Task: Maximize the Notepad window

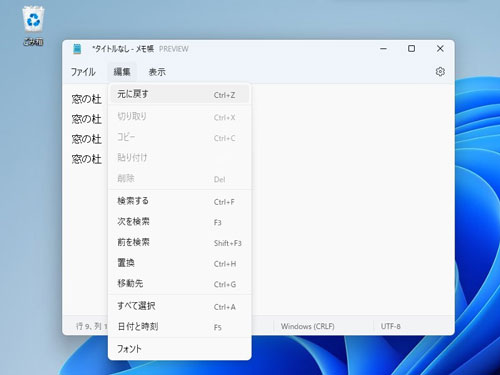Action: coord(411,49)
